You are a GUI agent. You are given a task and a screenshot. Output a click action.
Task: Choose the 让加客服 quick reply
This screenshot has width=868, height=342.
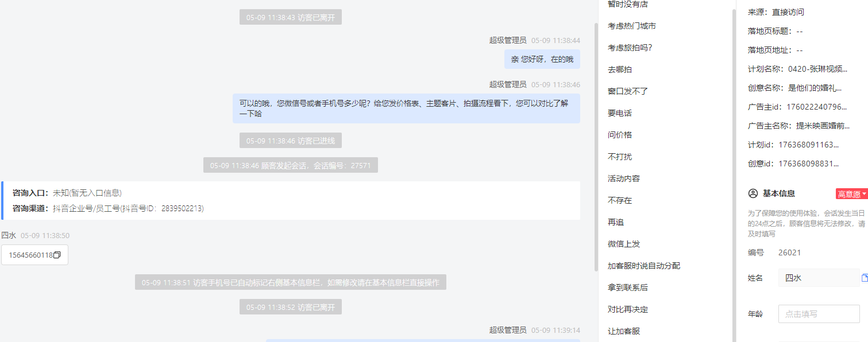click(x=624, y=331)
